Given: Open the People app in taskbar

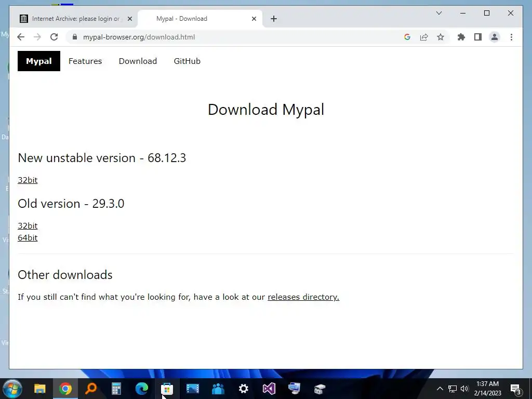Looking at the screenshot, I should click(x=218, y=389).
